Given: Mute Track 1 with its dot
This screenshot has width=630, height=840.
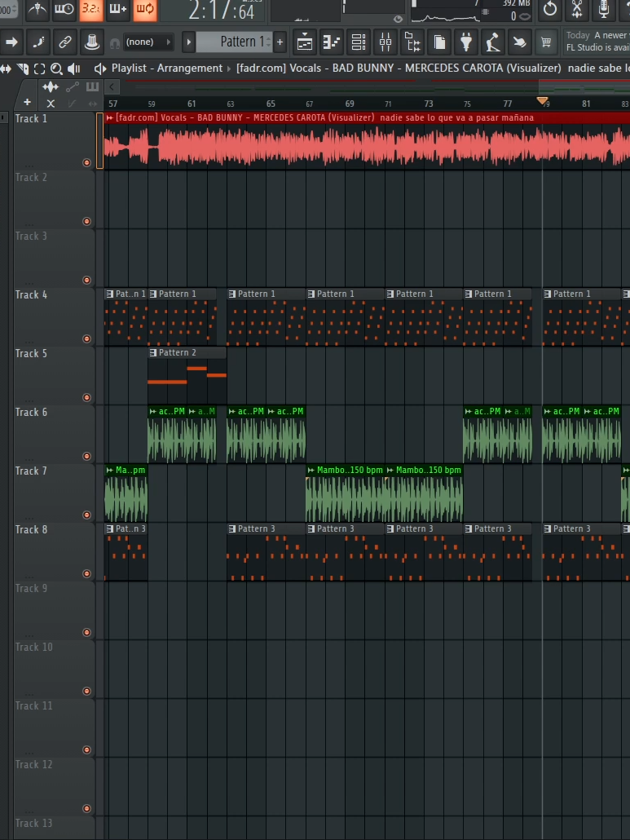Looking at the screenshot, I should click(x=86, y=162).
